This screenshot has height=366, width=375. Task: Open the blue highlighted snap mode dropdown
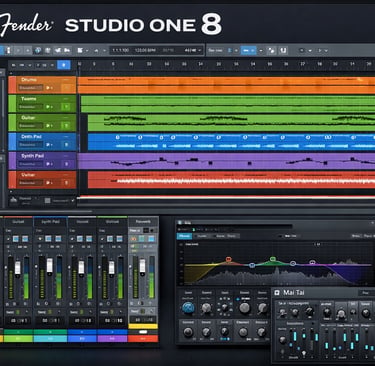pos(248,50)
